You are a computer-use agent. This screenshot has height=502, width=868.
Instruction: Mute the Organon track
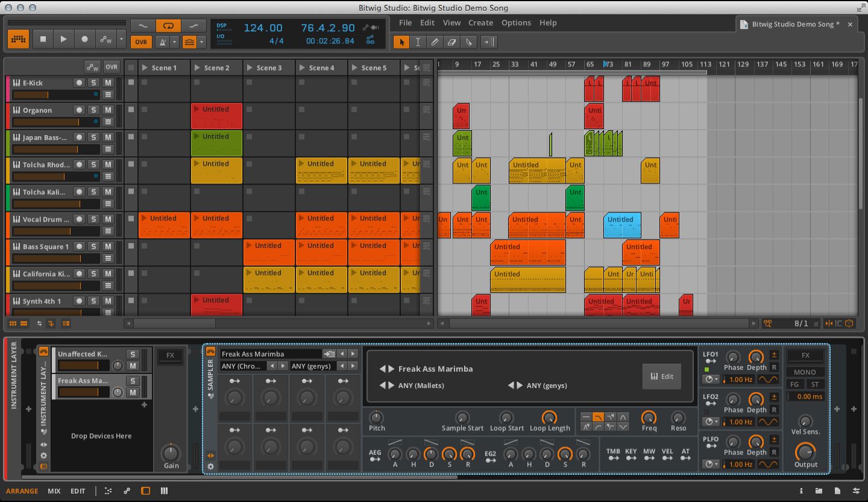pos(108,110)
